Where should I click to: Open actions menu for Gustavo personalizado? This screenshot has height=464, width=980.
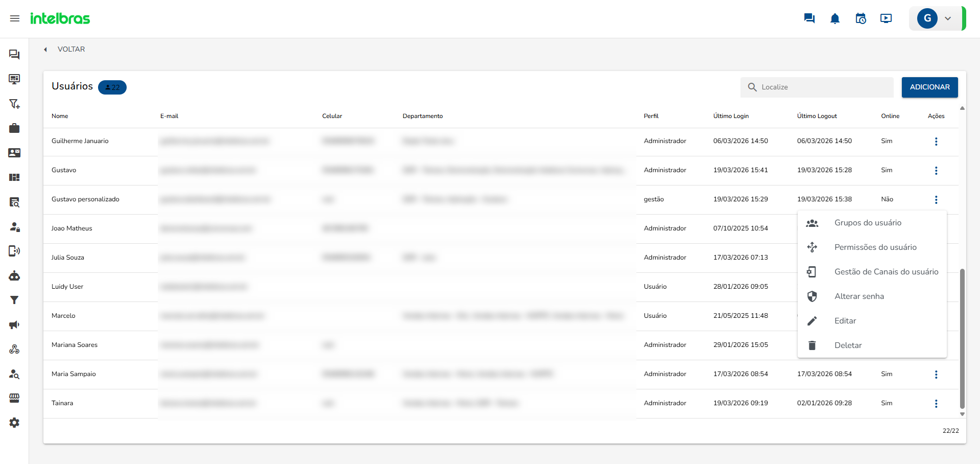click(x=936, y=200)
